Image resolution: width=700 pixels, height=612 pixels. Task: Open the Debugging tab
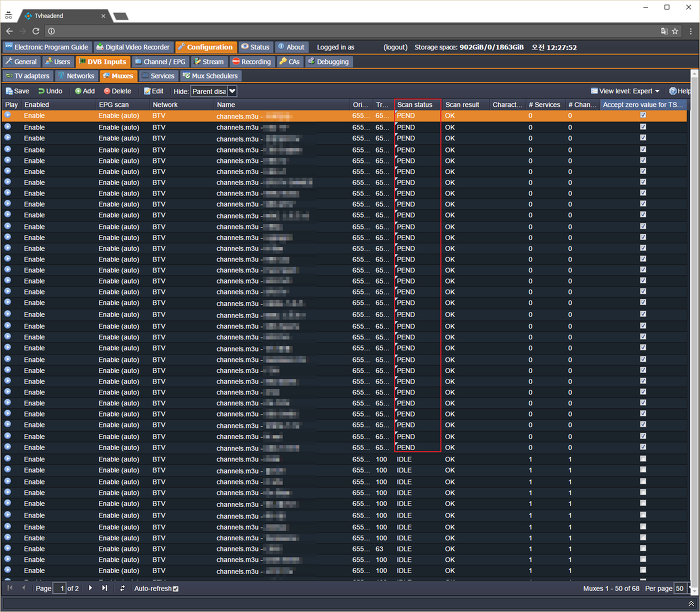pyautogui.click(x=329, y=62)
